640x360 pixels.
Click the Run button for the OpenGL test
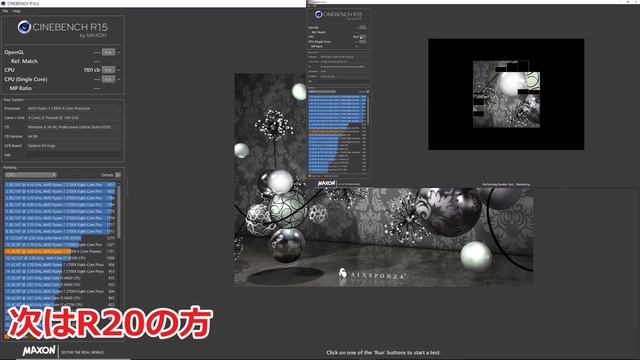[108, 52]
